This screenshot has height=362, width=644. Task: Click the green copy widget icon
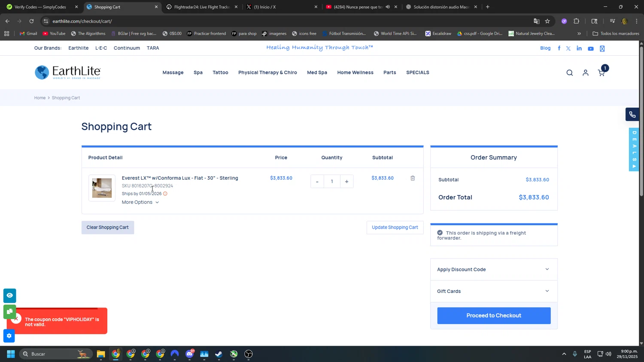(9, 311)
